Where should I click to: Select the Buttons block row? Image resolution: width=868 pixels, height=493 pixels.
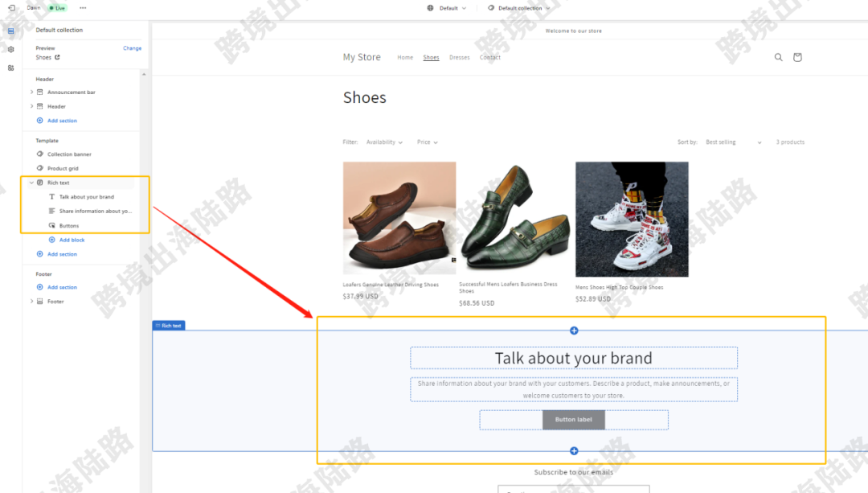pos(69,225)
